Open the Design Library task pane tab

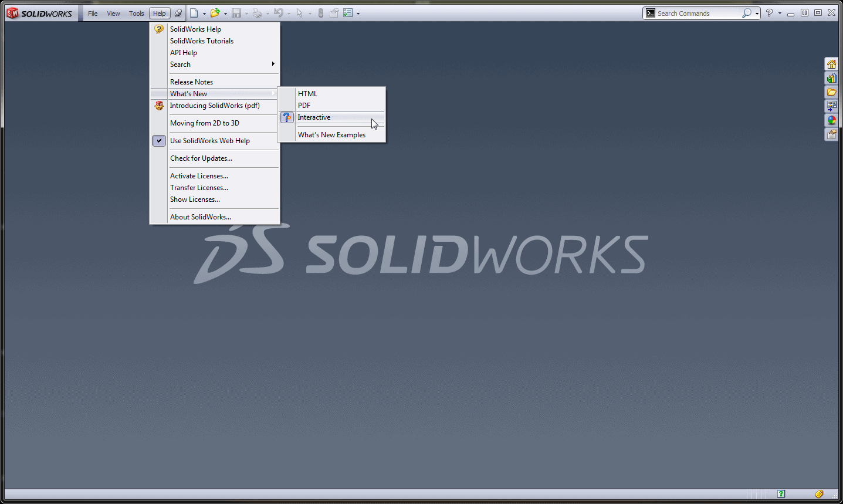[x=831, y=78]
